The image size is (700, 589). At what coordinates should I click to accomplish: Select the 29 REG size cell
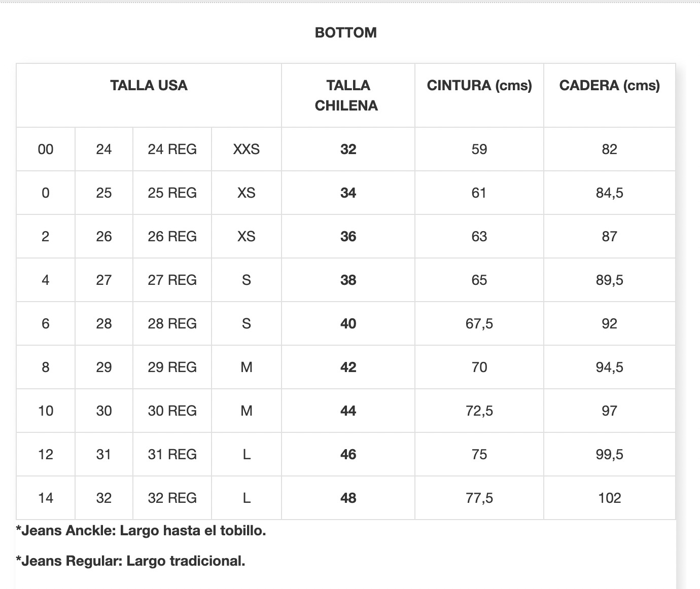click(x=172, y=367)
